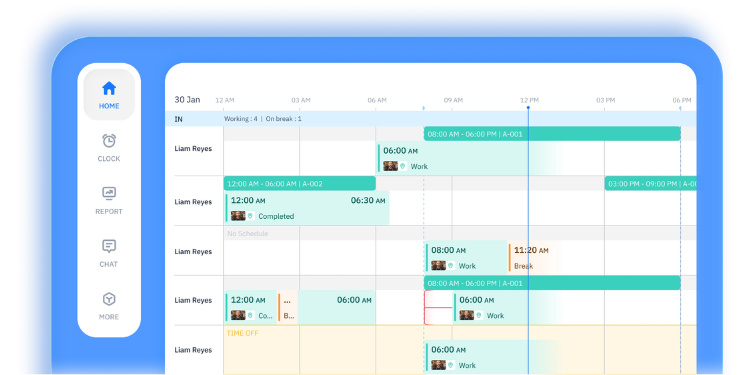
Task: Open the 08:00 AM Work time entry
Action: 466,257
